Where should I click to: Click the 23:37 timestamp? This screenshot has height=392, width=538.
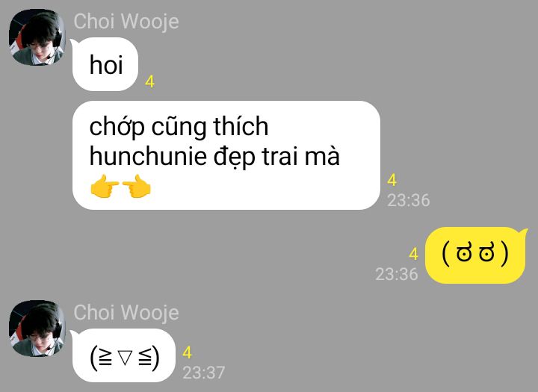tap(204, 373)
